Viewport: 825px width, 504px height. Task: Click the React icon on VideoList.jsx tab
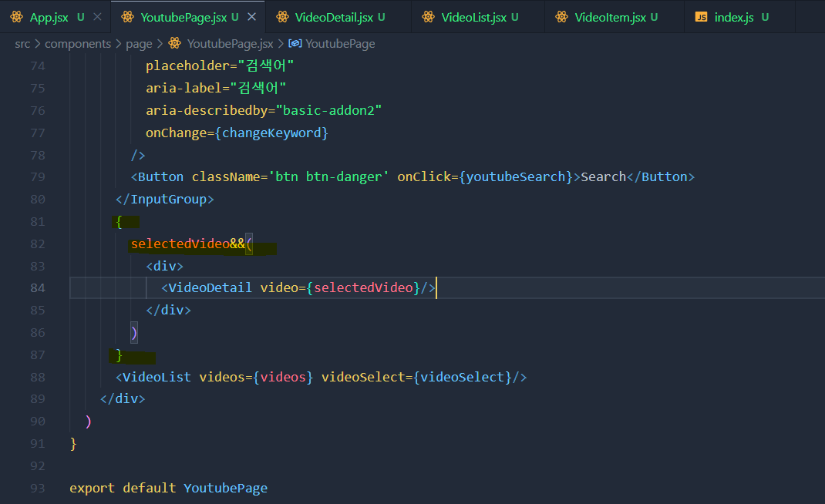(428, 17)
